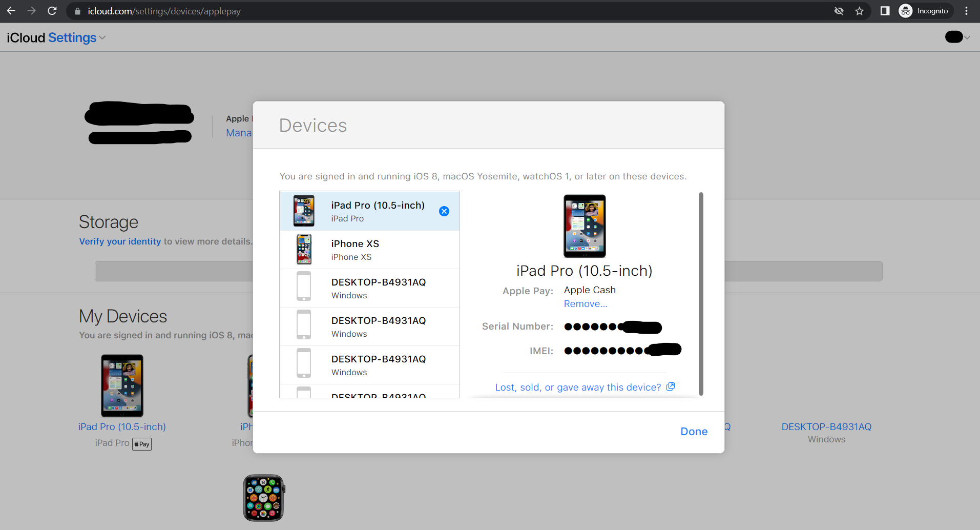Select the iPad Pro (10.5-inch) row in device list

[x=369, y=211]
